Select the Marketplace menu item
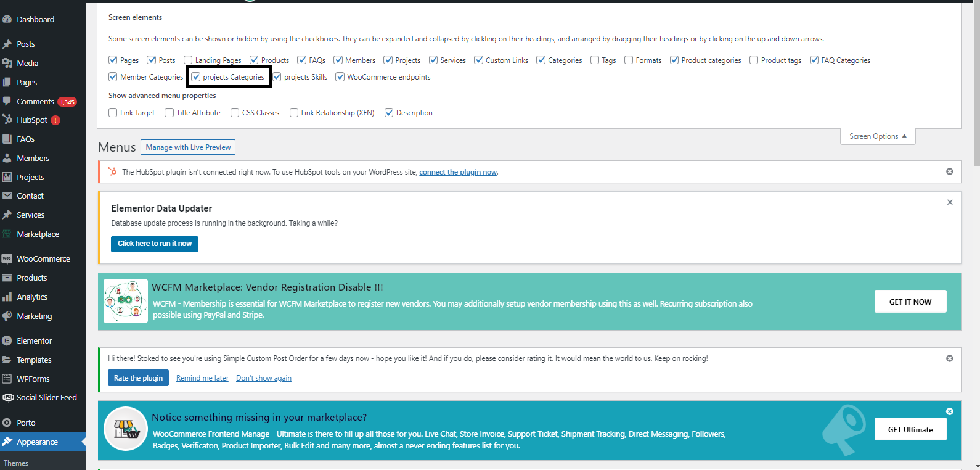980x470 pixels. pyautogui.click(x=43, y=234)
